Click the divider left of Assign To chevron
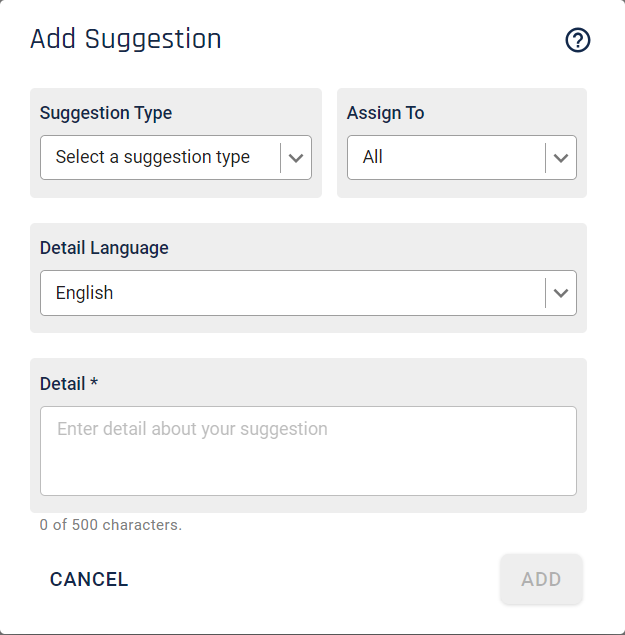 pyautogui.click(x=546, y=158)
